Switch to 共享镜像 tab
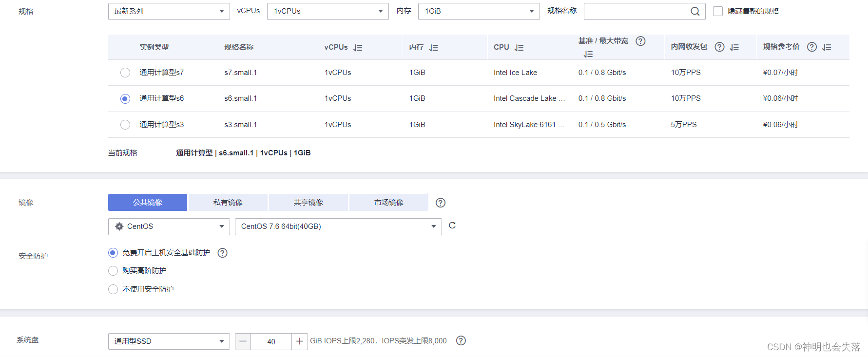The image size is (868, 356). point(309,203)
